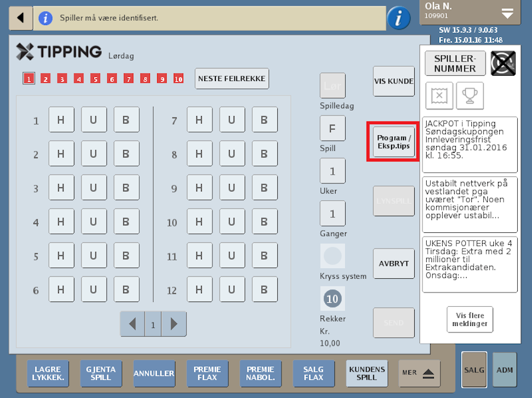Select row tab 8
Viewport: 532px width, 398px height.
pyautogui.click(x=145, y=79)
